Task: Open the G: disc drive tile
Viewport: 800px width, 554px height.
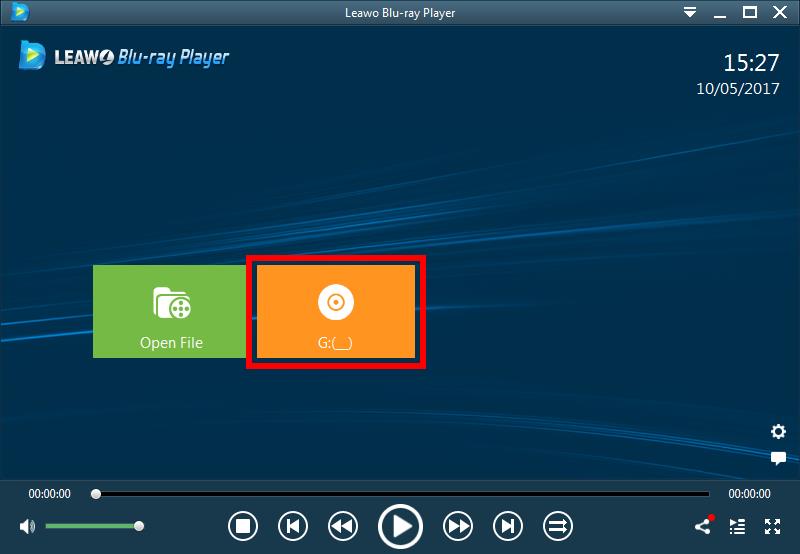Action: [x=336, y=311]
